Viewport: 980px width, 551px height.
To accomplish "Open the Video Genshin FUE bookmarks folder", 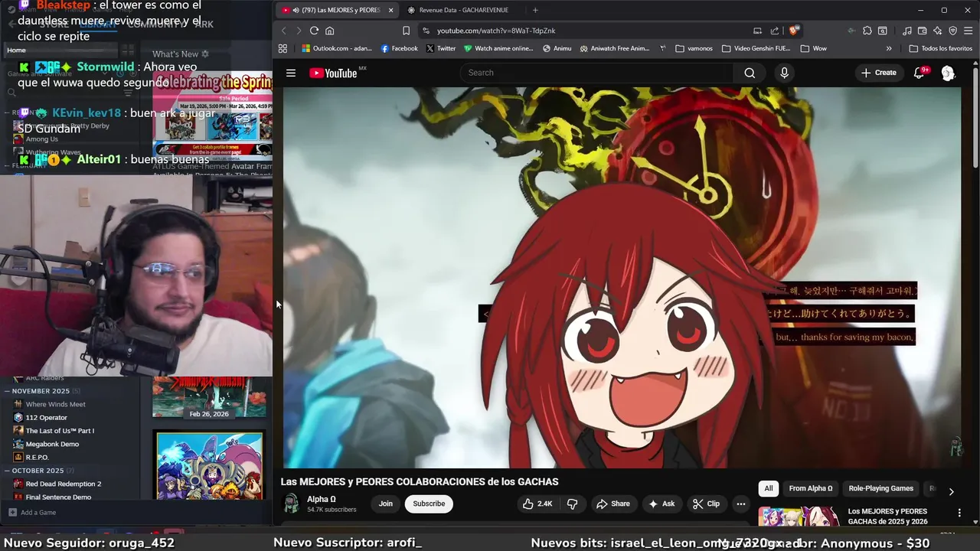I will (x=756, y=48).
